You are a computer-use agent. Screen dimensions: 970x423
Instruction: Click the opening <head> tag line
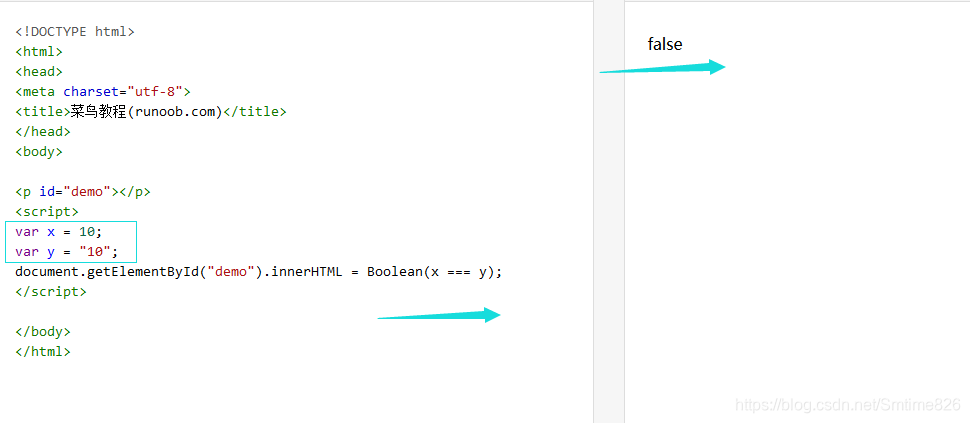coord(39,72)
